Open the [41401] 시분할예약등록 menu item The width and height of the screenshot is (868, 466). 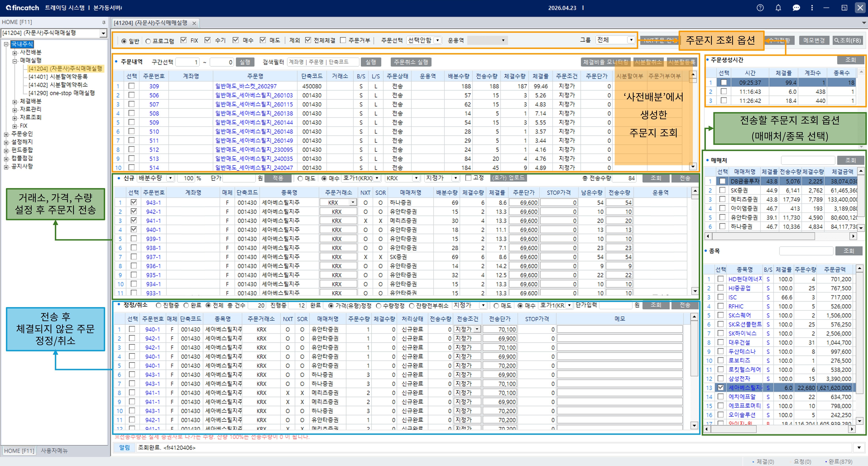pos(58,77)
